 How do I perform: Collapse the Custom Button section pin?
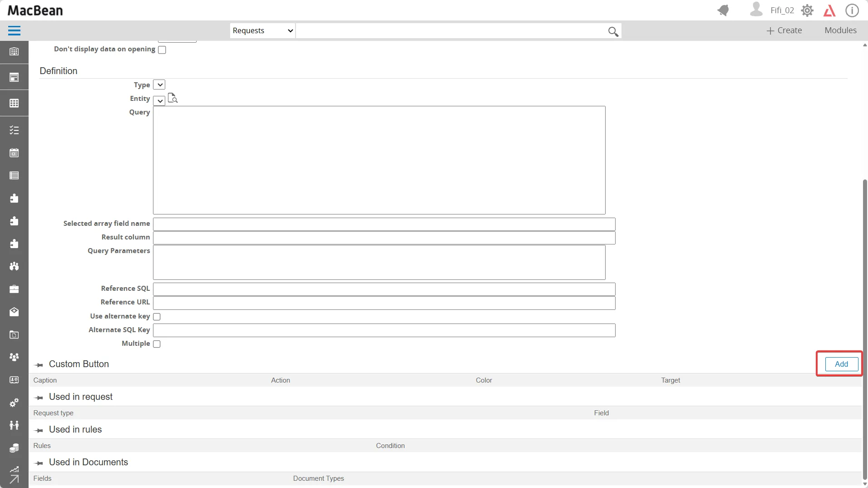coord(39,365)
